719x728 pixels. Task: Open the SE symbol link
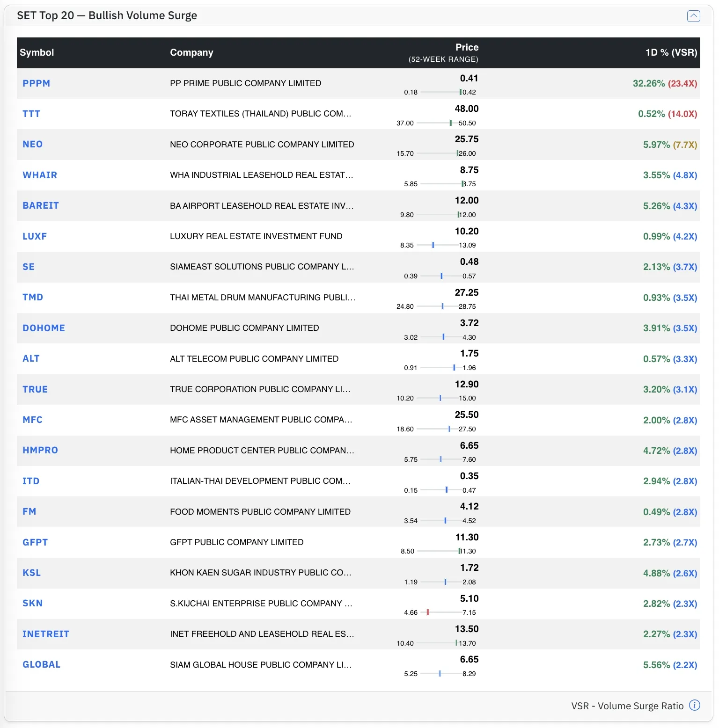click(x=29, y=267)
